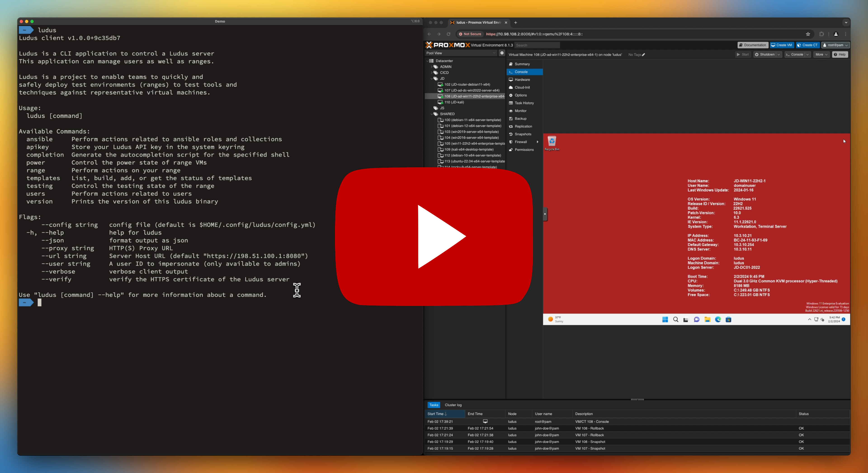Viewport: 868px width, 473px height.
Task: Select VM 110 (JD-kali) in tree
Action: 454,102
